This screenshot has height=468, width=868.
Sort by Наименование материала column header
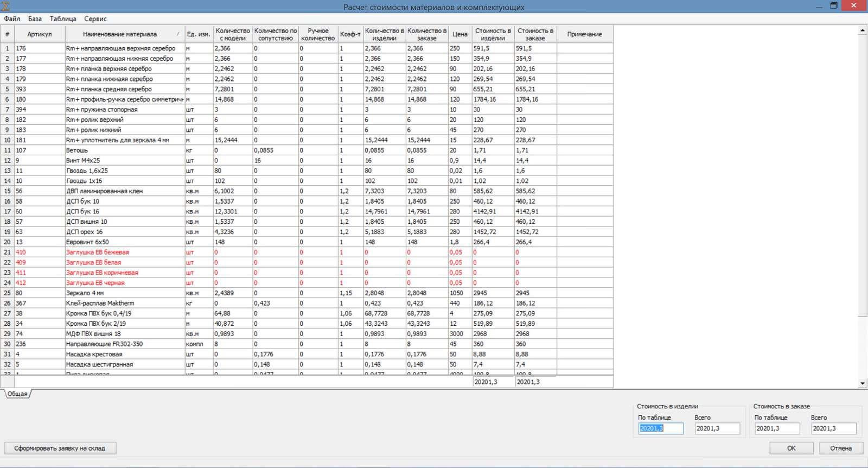pos(120,34)
